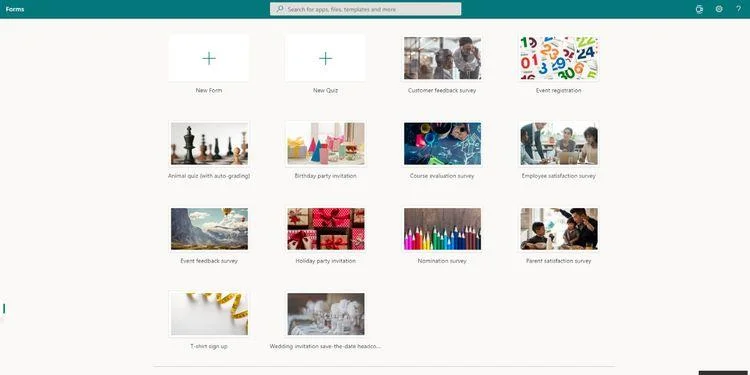Open the Holiday party invitation thumbnail

click(x=326, y=229)
